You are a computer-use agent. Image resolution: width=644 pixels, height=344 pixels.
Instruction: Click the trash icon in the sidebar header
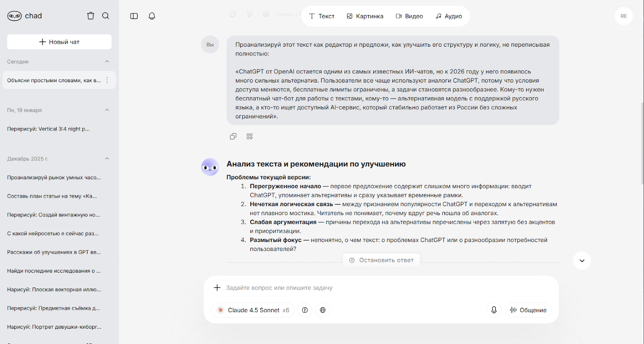(91, 16)
